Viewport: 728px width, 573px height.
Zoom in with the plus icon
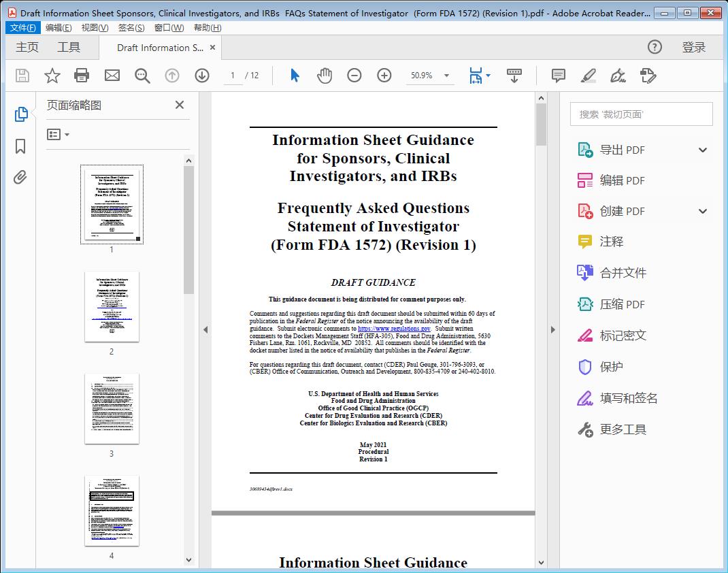384,76
